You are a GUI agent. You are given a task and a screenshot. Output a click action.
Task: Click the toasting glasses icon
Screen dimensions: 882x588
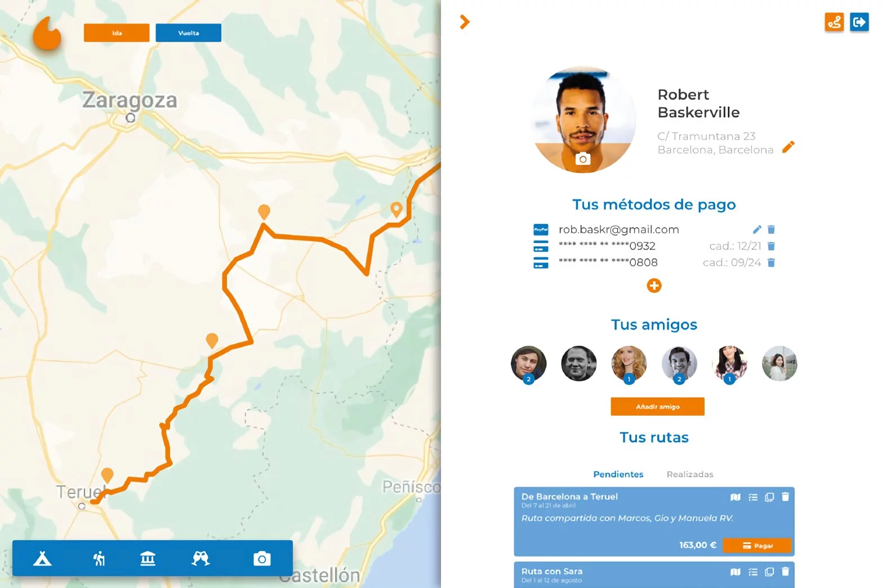201,558
